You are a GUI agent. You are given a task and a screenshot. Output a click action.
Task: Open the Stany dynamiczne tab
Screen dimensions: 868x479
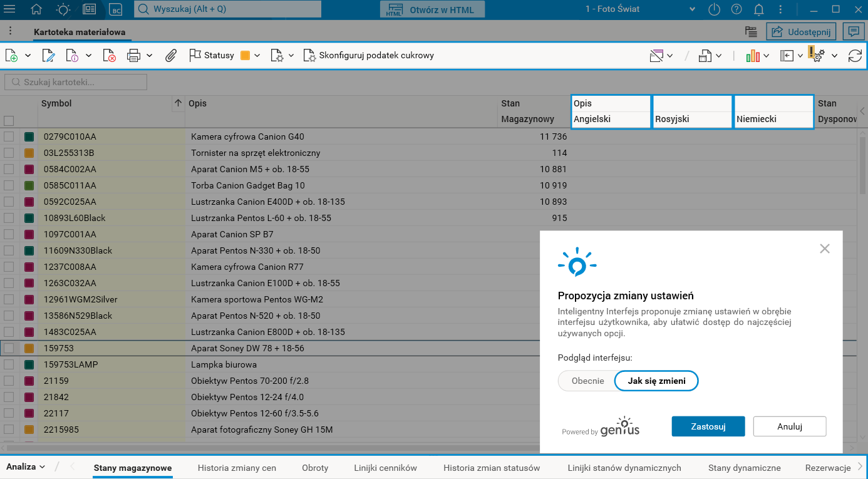(745, 468)
